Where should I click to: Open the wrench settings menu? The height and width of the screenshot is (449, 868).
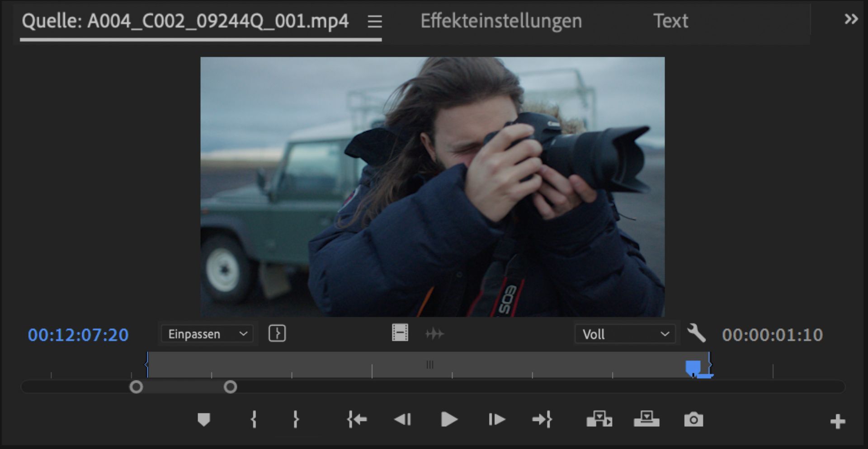[x=696, y=334]
